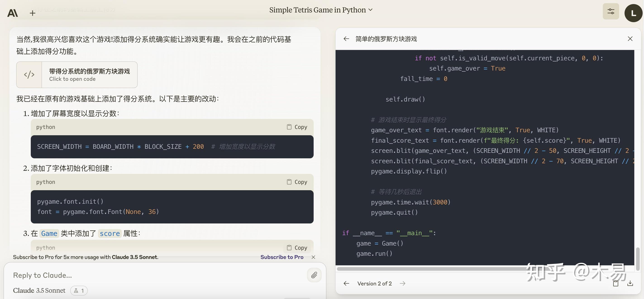Start a new chat with plus icon
644x299 pixels.
32,13
